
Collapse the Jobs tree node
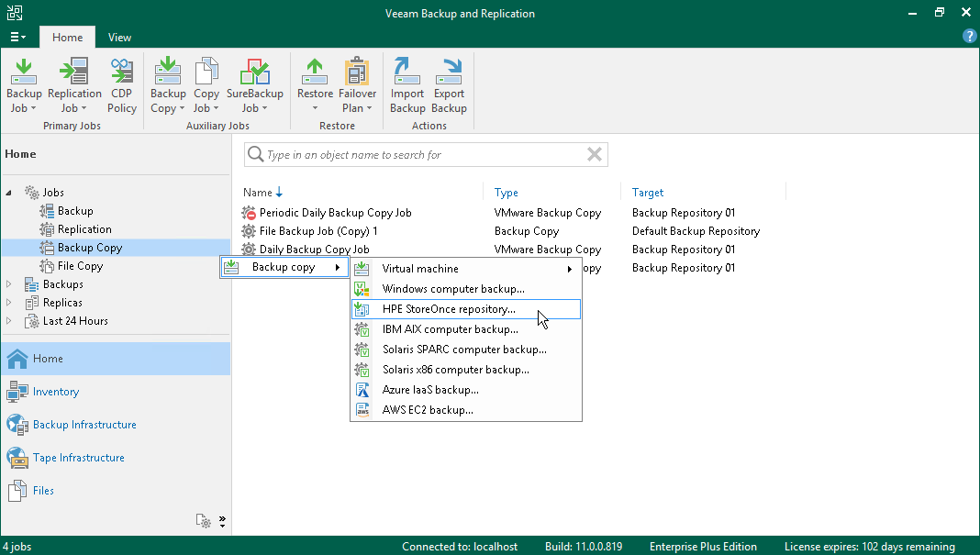click(x=9, y=193)
